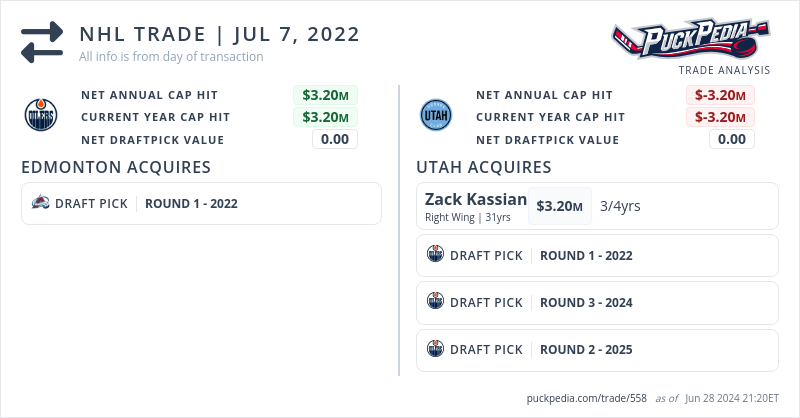Viewport: 800px width, 418px height.
Task: Click Zack Kassian's $3.20M cap hit box
Action: coord(559,206)
